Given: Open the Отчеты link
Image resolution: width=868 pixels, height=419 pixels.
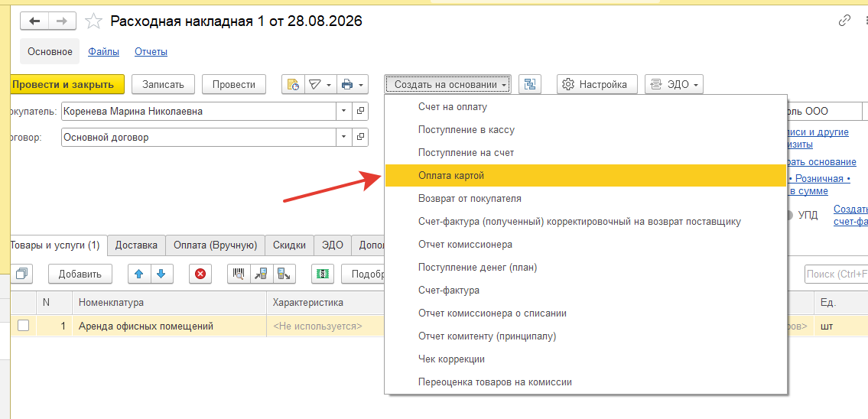Looking at the screenshot, I should tap(151, 52).
